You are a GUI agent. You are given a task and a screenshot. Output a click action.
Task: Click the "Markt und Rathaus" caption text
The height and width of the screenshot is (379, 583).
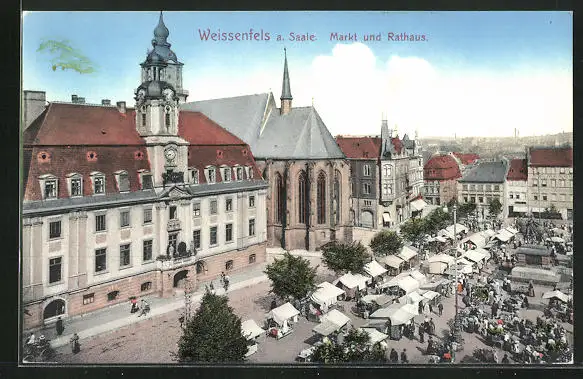pos(379,37)
